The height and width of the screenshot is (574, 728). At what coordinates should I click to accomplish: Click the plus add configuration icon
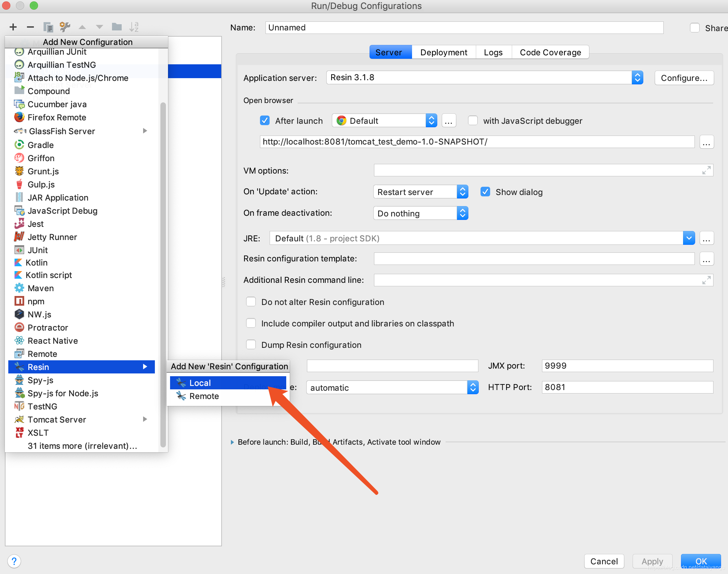(13, 27)
